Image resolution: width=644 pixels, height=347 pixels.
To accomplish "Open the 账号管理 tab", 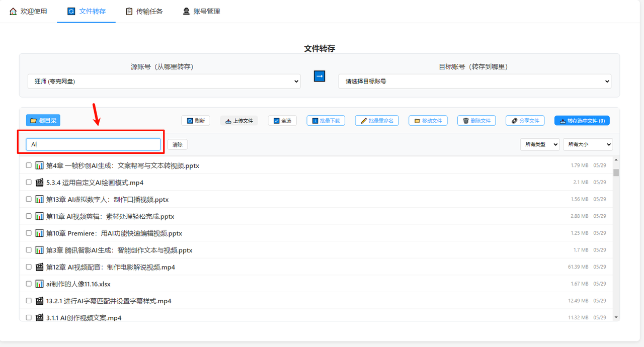I will click(201, 11).
